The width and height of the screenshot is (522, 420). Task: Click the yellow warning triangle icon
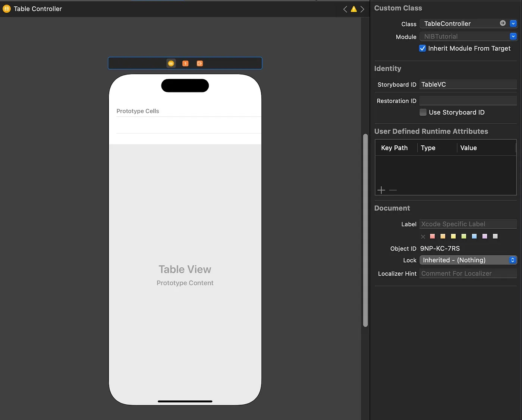(354, 9)
